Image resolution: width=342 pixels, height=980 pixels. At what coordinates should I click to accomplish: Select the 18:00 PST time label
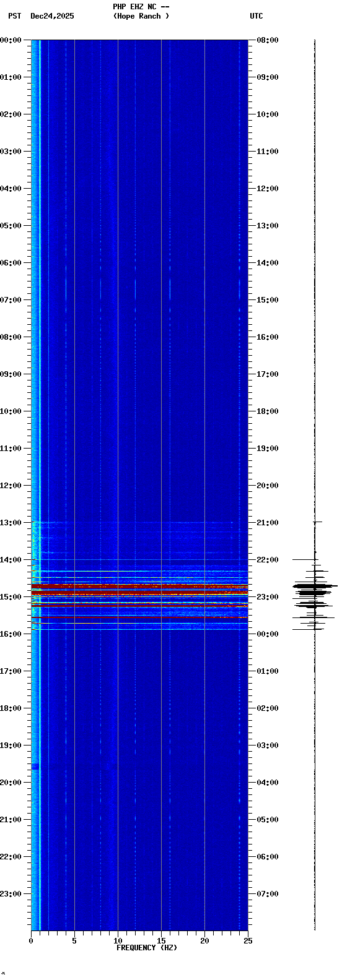coord(11,708)
